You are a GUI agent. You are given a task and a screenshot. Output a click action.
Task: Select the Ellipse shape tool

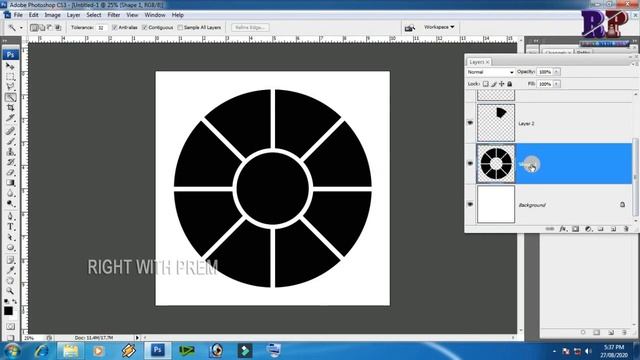coord(10,248)
